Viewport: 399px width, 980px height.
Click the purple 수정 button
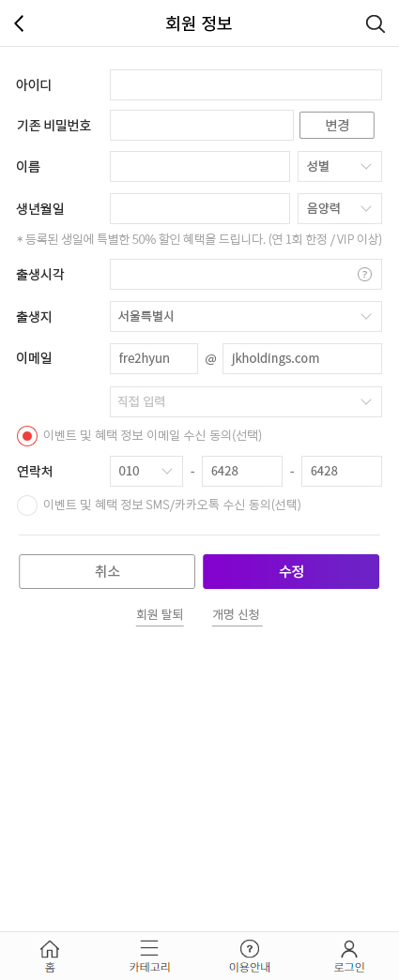point(291,571)
